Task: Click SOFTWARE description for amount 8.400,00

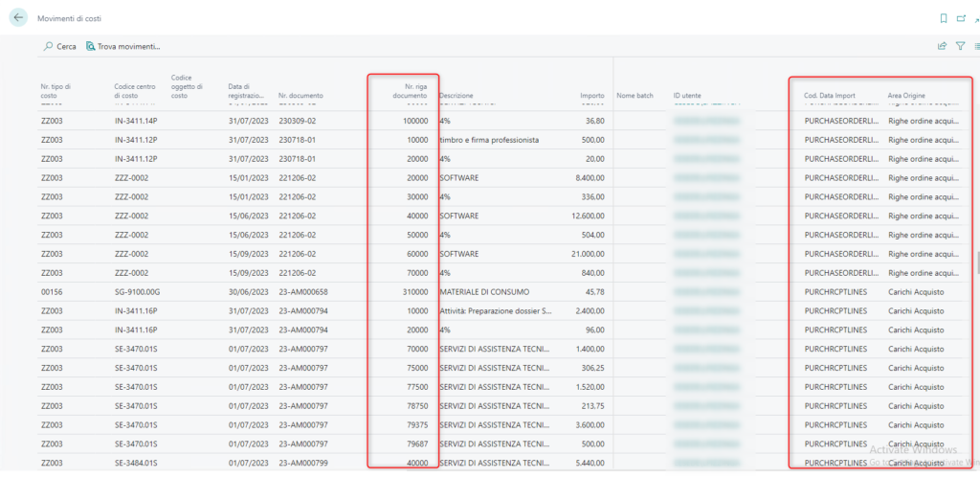Action: click(x=458, y=177)
